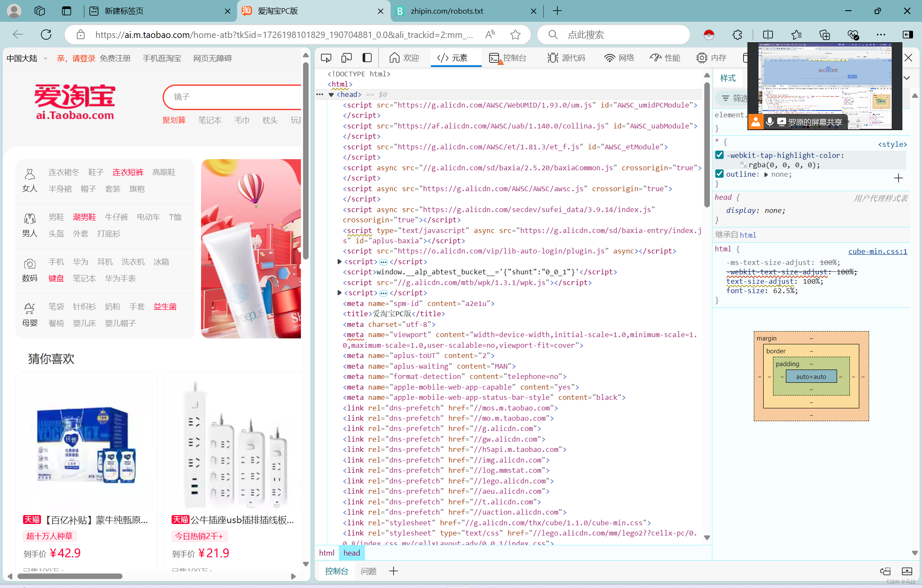Image resolution: width=922 pixels, height=588 pixels.
Task: Uncheck the -webkit-tap-highlight-color property
Action: [720, 155]
